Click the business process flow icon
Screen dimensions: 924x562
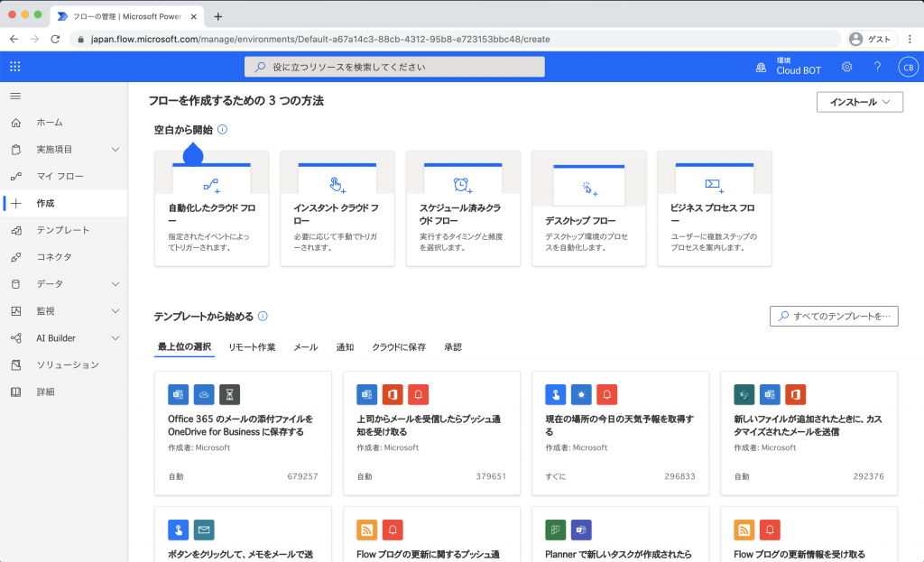click(715, 186)
